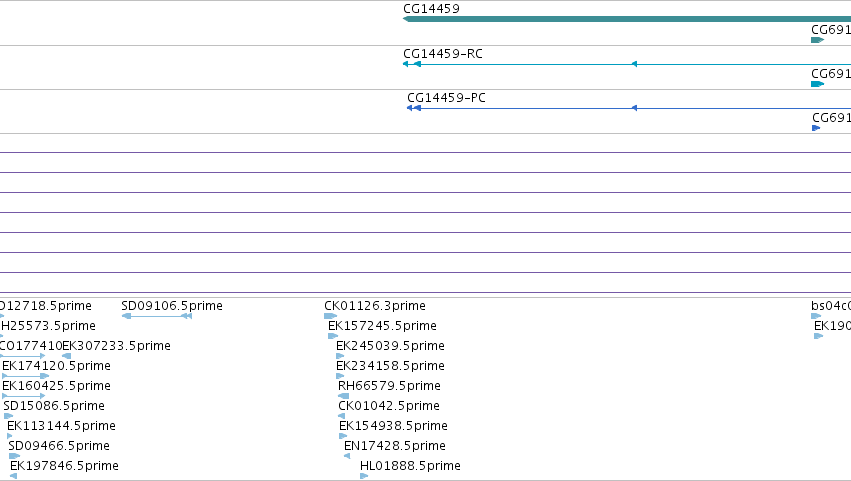Select the EK174120.5prime feature line glyph

26,376
